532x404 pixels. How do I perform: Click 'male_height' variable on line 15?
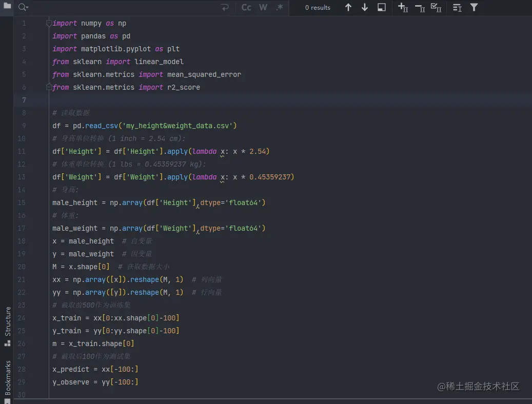pos(74,203)
